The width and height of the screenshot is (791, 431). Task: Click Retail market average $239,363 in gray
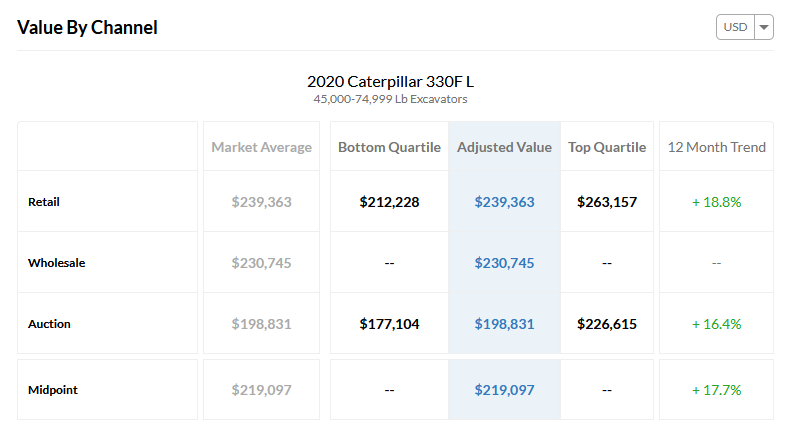click(261, 202)
